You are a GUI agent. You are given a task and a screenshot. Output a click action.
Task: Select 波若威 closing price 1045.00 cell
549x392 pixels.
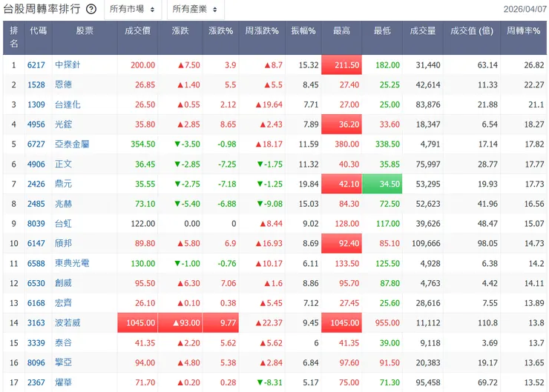(137, 323)
